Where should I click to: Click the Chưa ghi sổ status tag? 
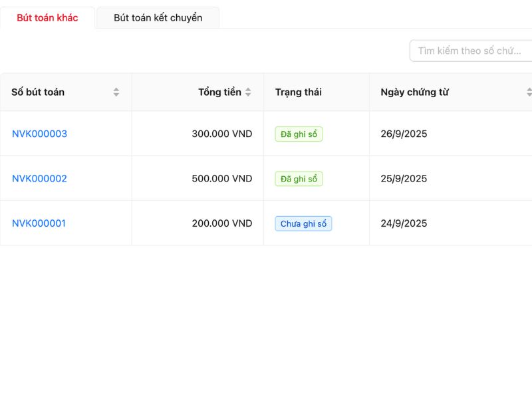click(x=303, y=223)
